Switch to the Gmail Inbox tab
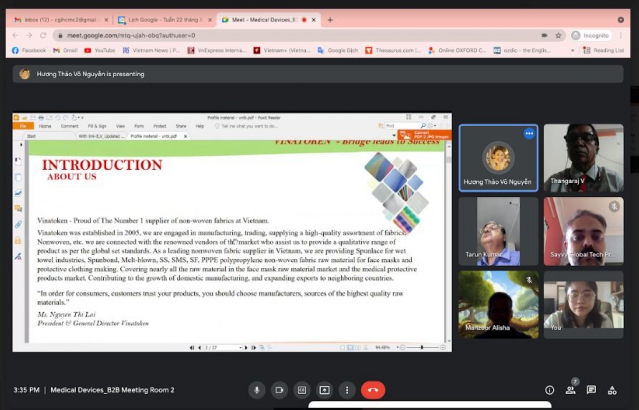The height and width of the screenshot is (410, 639). [x=60, y=20]
